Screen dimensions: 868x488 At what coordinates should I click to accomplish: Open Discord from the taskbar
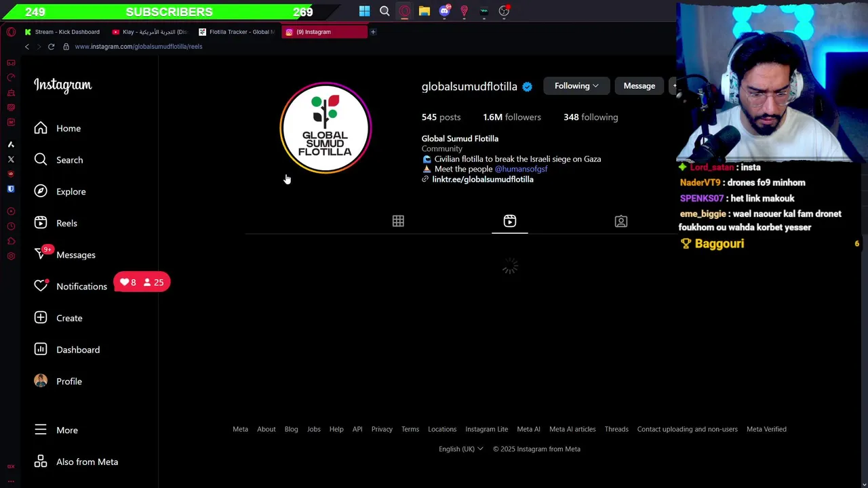(444, 11)
